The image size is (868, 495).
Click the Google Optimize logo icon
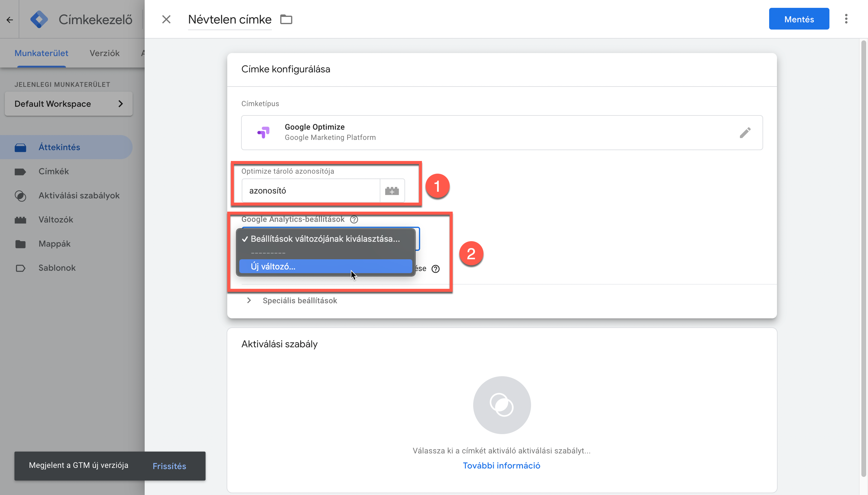tap(264, 132)
